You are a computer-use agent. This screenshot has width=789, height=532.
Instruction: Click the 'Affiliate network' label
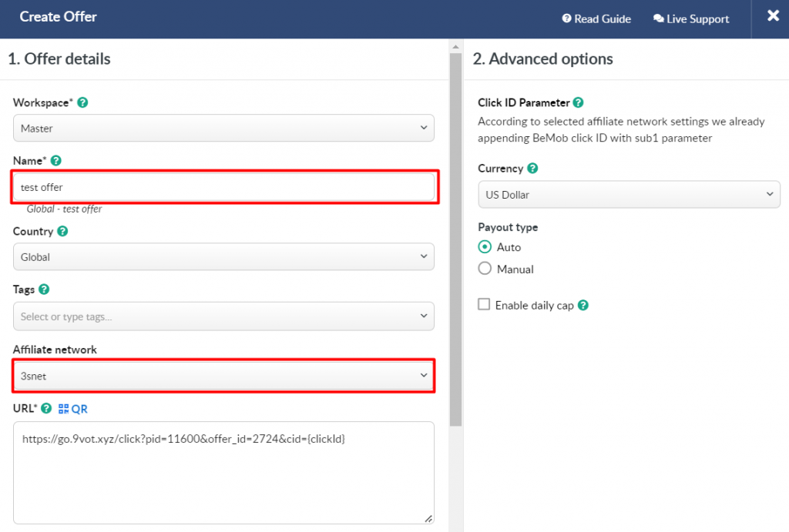(x=55, y=350)
